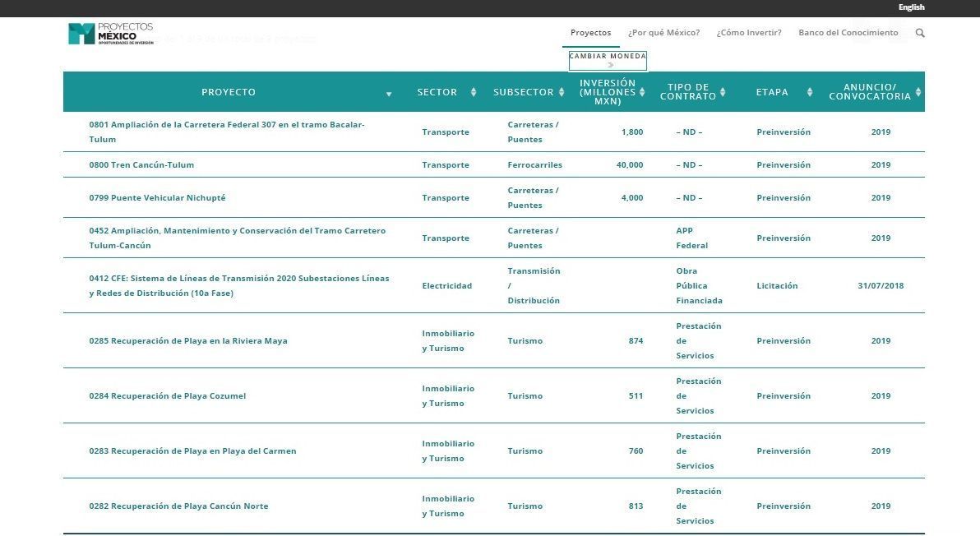Open project 0800 Tren Cancún-Tulum

click(141, 165)
